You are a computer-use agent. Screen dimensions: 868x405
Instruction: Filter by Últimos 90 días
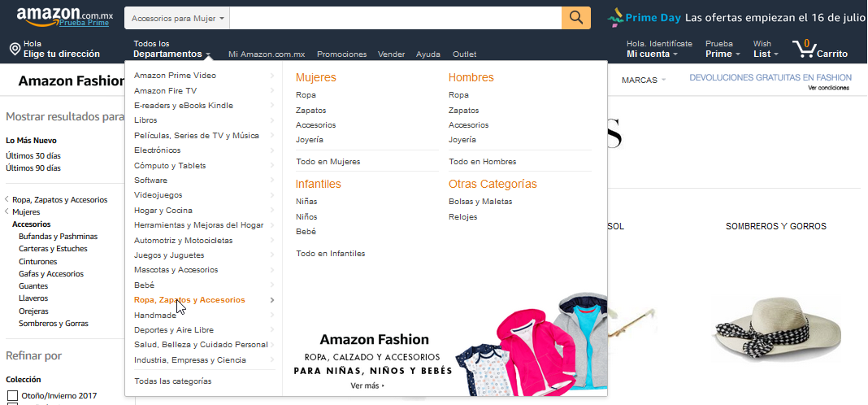click(33, 168)
